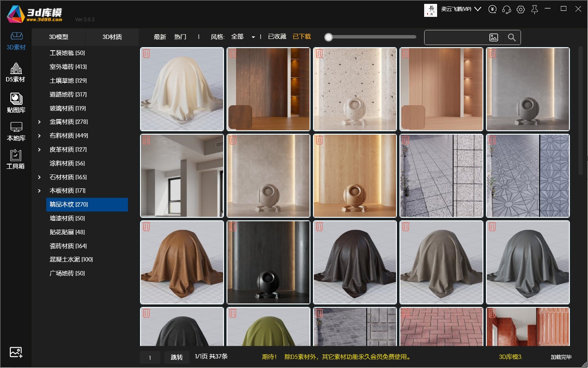Click the magnifier search icon
The height and width of the screenshot is (368, 588).
[512, 38]
